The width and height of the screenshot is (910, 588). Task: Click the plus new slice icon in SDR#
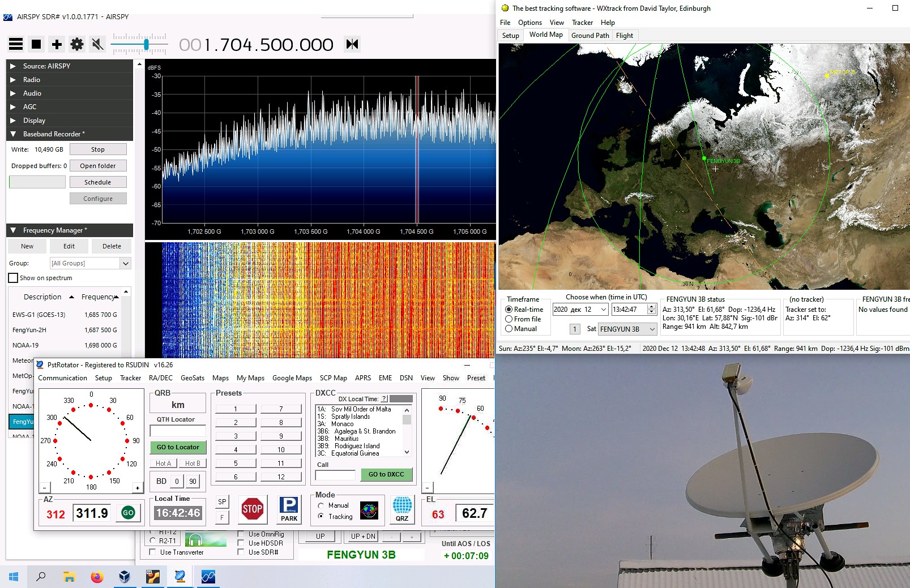57,44
